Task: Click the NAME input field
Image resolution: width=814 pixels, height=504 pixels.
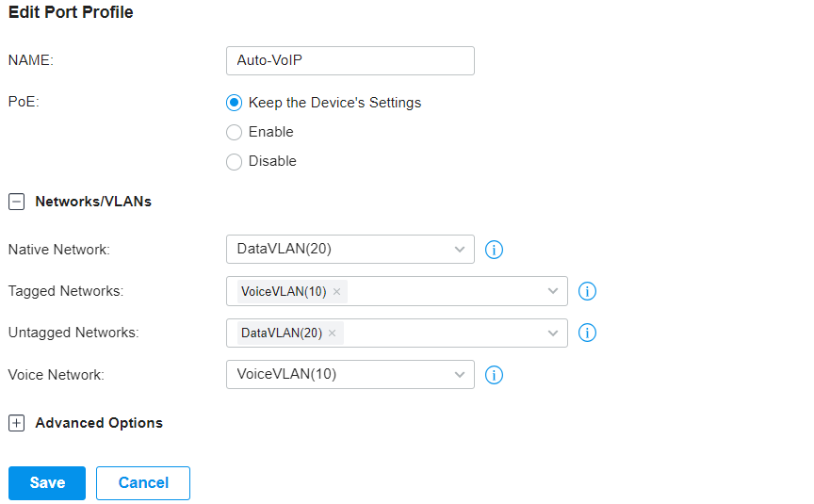Action: [350, 60]
